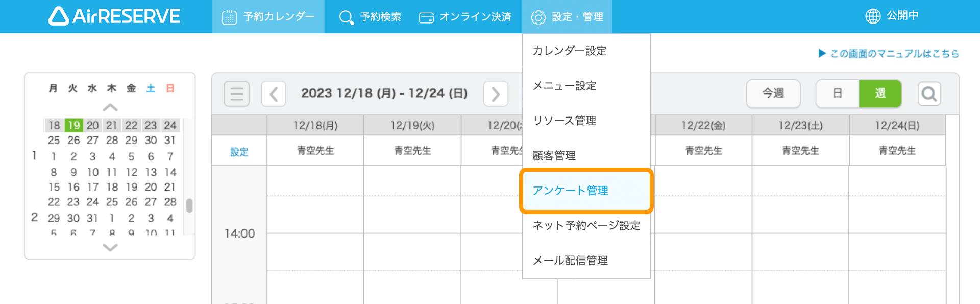980x304 pixels.
Task: Switch calendar to 日 view
Action: pos(837,93)
